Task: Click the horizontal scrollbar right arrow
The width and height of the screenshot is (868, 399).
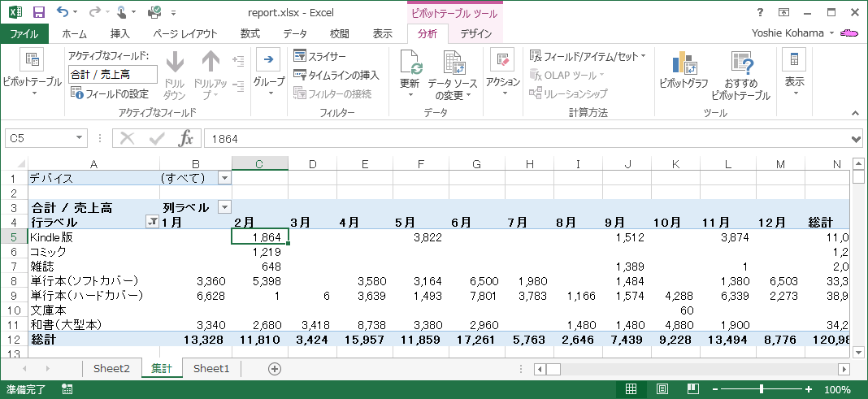Action: (x=844, y=369)
